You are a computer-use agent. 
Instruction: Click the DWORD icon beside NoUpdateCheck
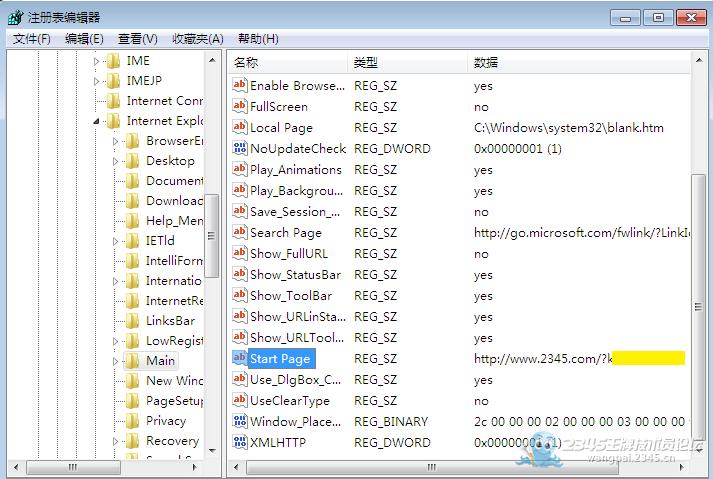240,148
